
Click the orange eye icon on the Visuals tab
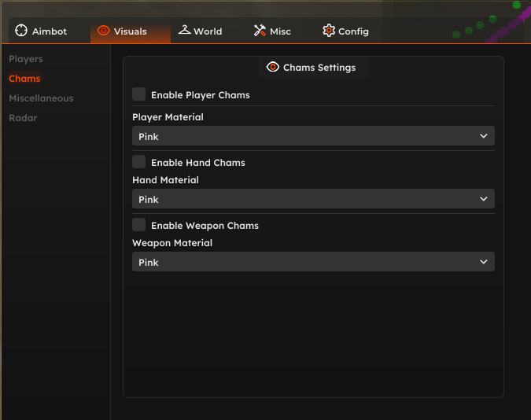[x=103, y=31]
